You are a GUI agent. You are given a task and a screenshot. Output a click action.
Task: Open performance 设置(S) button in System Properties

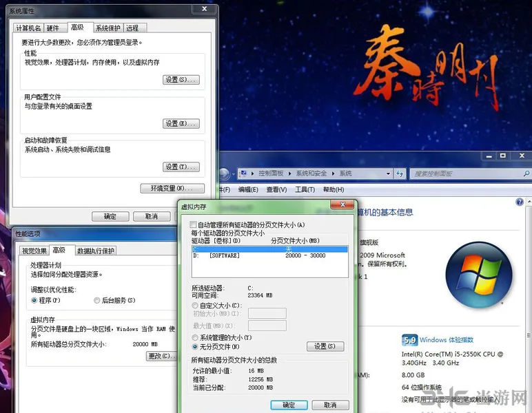point(181,80)
